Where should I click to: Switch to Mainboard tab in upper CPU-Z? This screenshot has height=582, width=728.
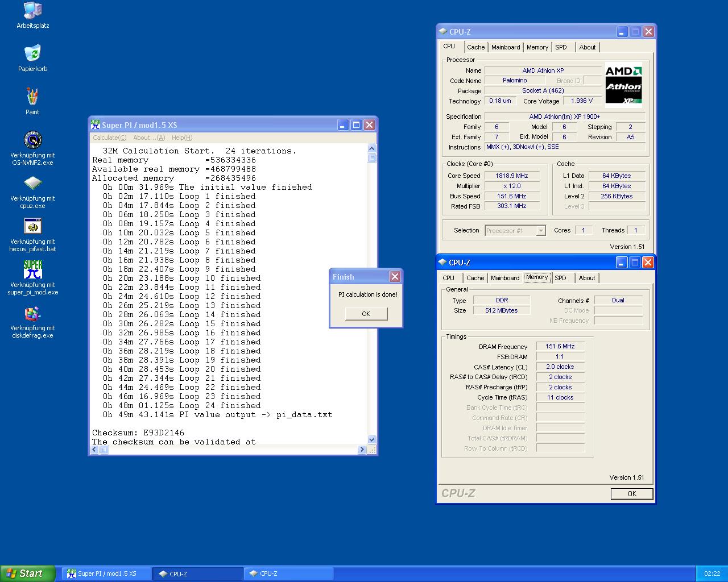[x=506, y=47]
